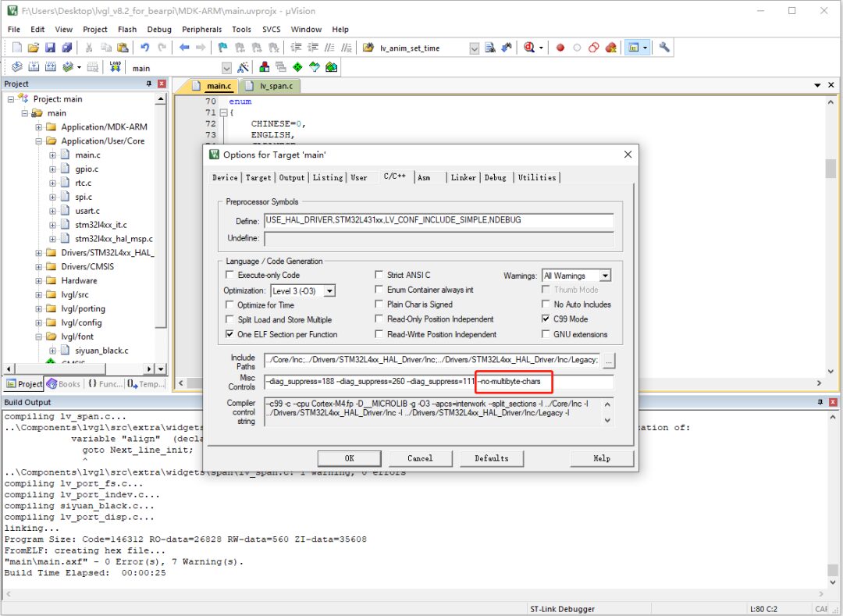Undo the last edit
The width and height of the screenshot is (843, 616).
point(144,48)
